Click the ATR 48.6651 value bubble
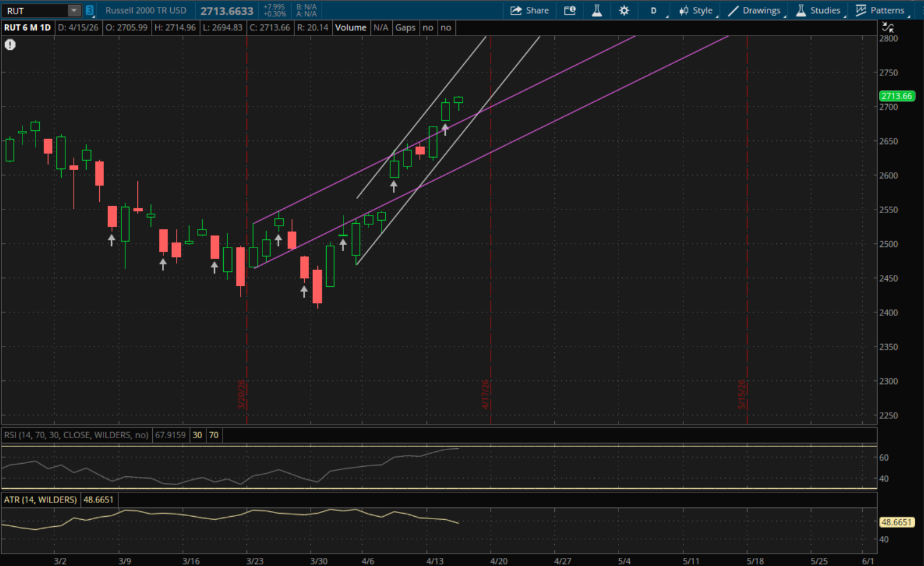Image resolution: width=924 pixels, height=566 pixels. pyautogui.click(x=896, y=522)
